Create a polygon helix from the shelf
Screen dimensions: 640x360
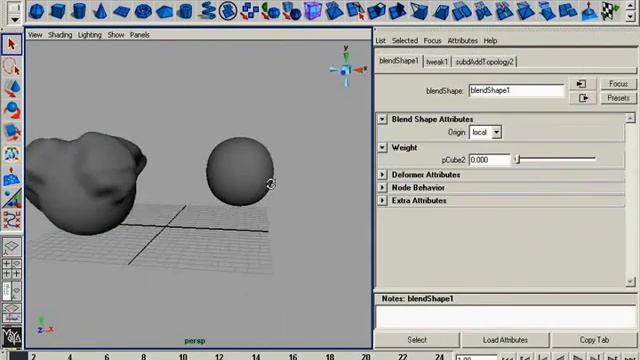207,11
